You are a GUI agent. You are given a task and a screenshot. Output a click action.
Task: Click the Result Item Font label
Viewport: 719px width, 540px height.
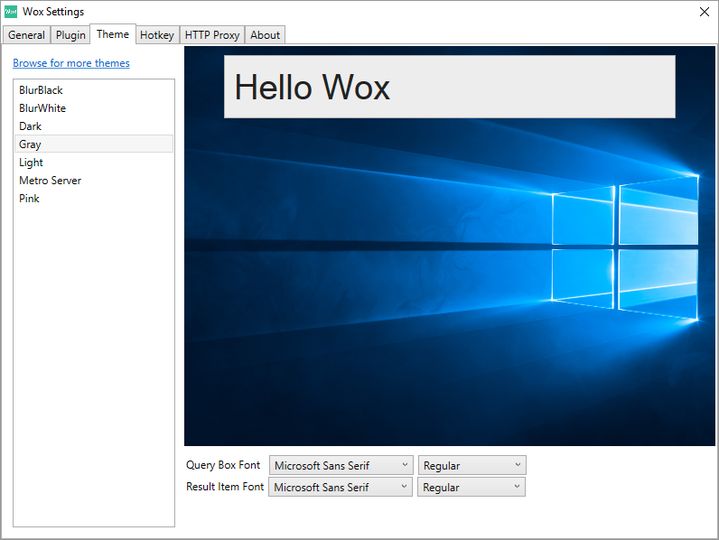tap(225, 486)
